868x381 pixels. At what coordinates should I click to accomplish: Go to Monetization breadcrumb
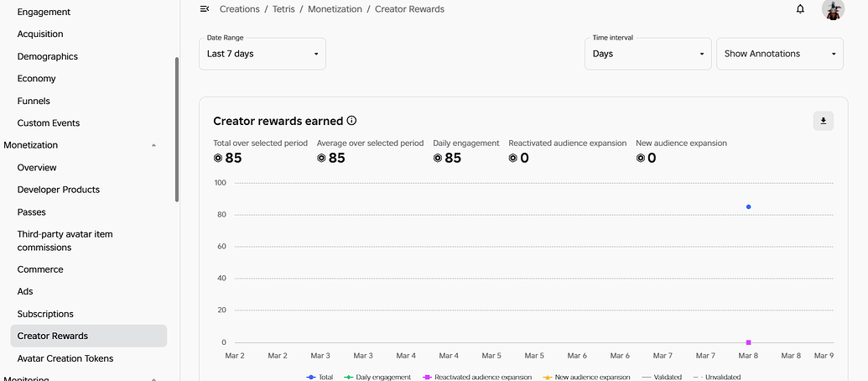(x=335, y=9)
